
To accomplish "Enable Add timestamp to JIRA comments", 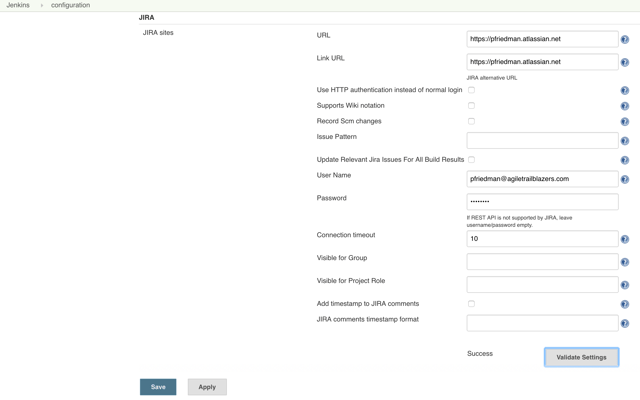I will coord(471,304).
